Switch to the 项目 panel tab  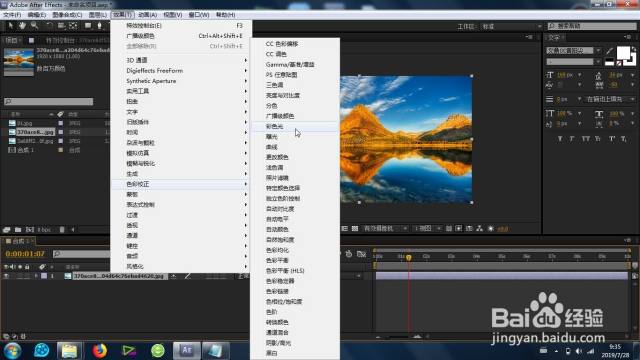12,40
